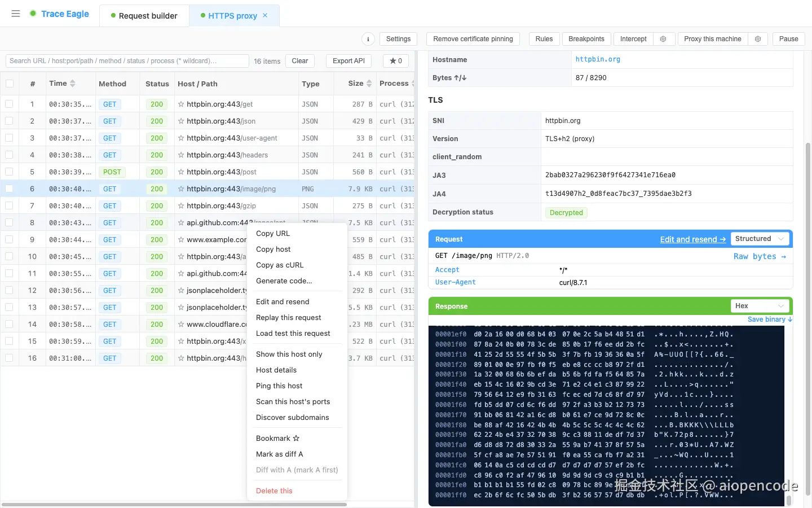The height and width of the screenshot is (508, 812).
Task: Star the www.example.com request row
Action: (x=181, y=240)
